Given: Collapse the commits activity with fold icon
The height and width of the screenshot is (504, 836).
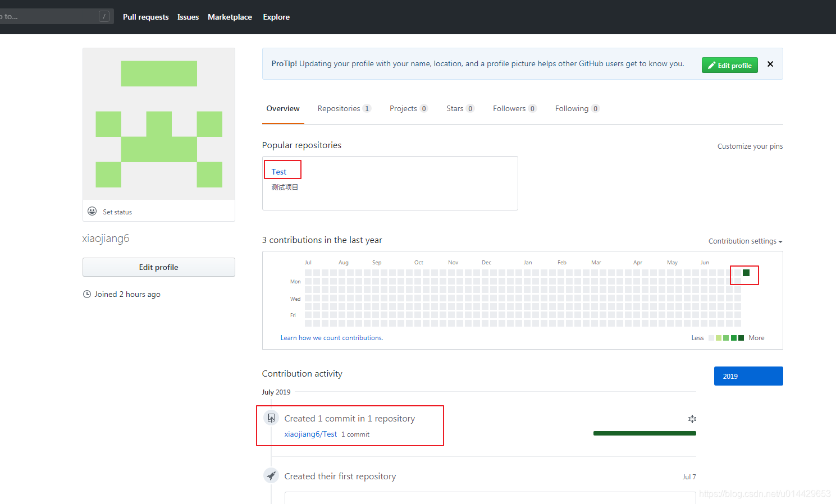Looking at the screenshot, I should click(x=692, y=419).
